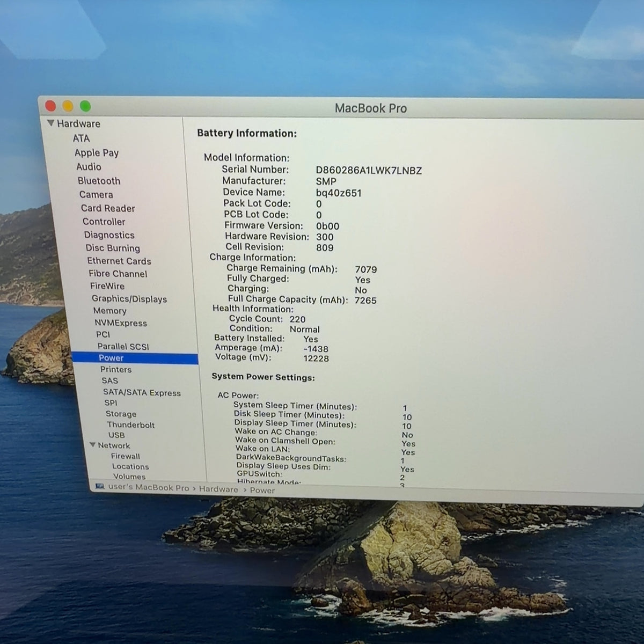Select ATA in the sidebar
644x644 pixels.
[81, 138]
